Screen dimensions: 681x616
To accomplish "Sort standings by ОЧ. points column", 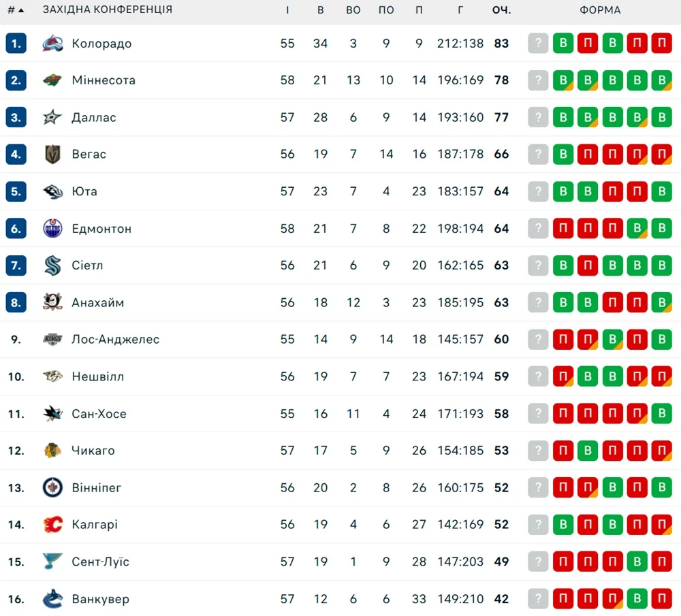I will [x=501, y=10].
